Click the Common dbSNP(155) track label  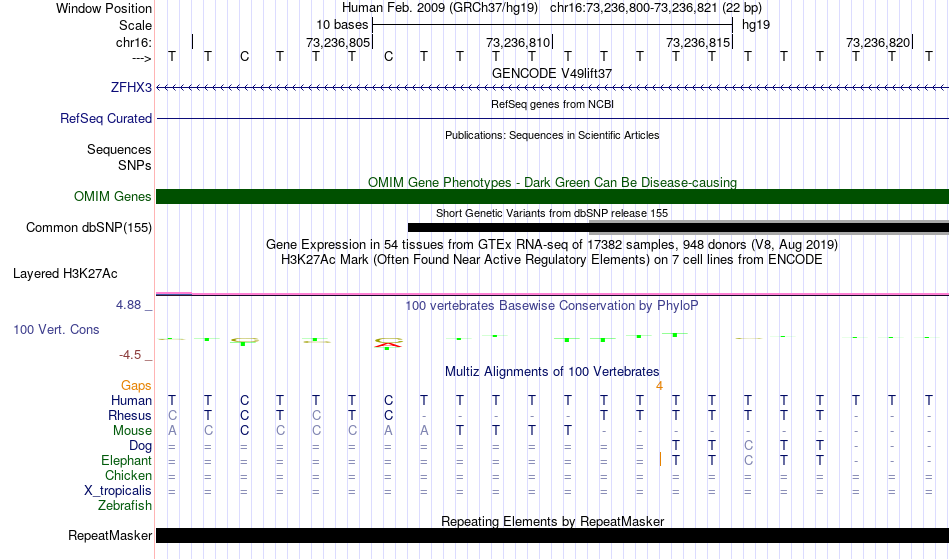pos(88,227)
